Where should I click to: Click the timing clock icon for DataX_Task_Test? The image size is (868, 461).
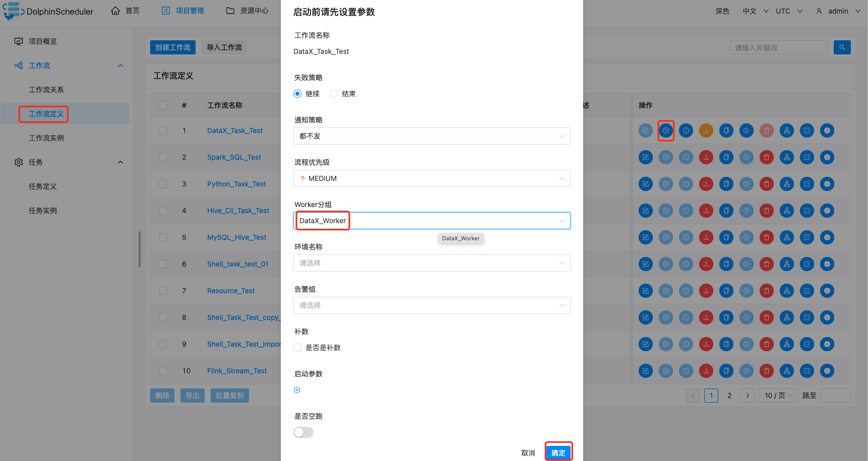point(686,130)
